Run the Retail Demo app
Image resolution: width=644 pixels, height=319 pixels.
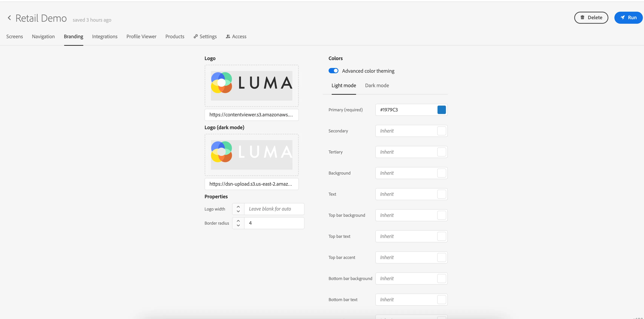tap(628, 18)
